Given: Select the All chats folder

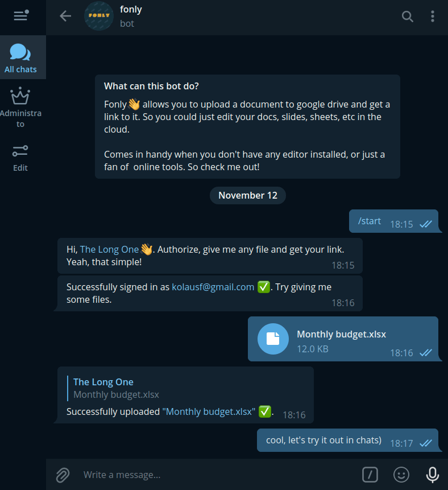Looking at the screenshot, I should click(x=20, y=58).
